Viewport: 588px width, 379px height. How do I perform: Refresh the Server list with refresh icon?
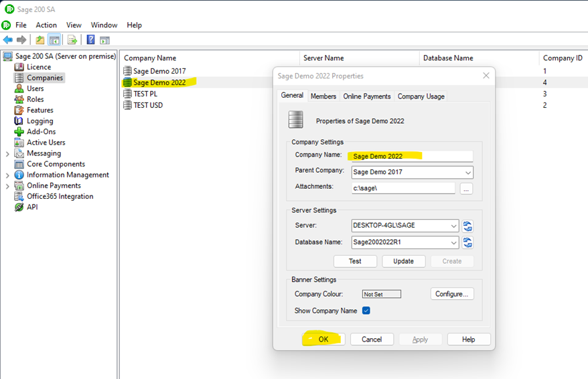click(x=467, y=226)
